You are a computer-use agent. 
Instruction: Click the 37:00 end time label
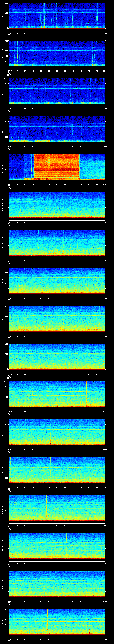(105, 298)
